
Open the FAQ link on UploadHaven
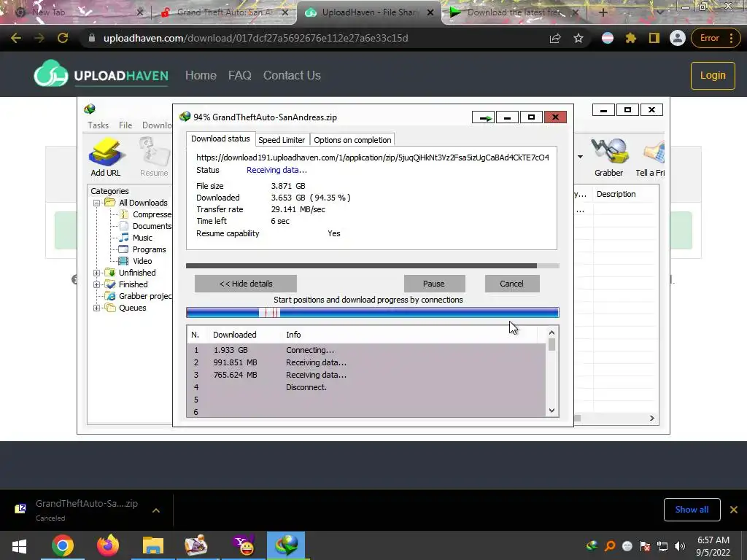pos(239,75)
